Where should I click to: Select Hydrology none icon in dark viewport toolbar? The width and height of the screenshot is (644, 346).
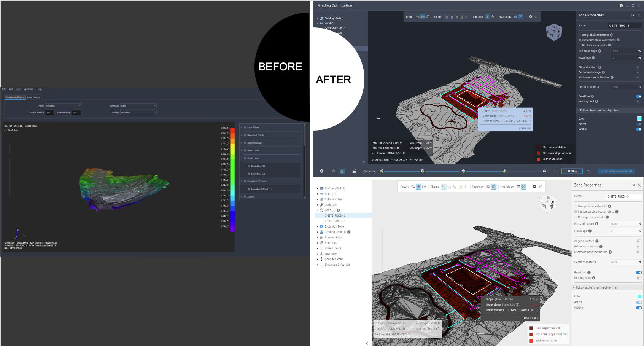(x=520, y=17)
